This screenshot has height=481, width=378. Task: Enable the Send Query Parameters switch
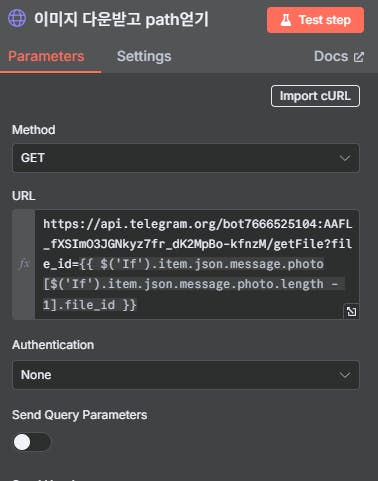(x=32, y=442)
